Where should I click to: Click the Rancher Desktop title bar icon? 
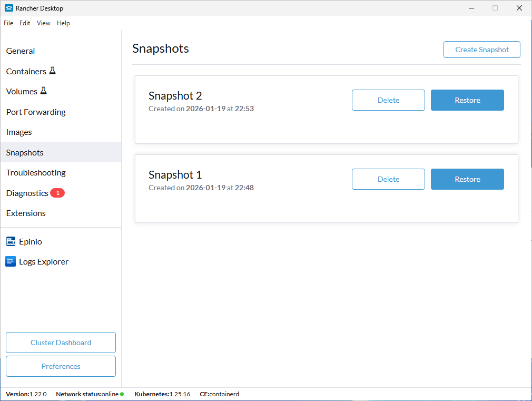point(8,8)
